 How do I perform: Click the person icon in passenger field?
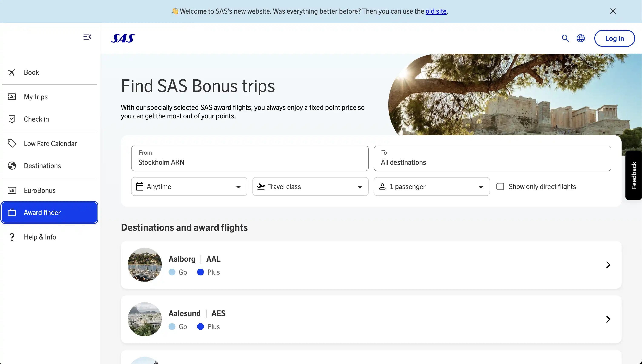(x=382, y=186)
